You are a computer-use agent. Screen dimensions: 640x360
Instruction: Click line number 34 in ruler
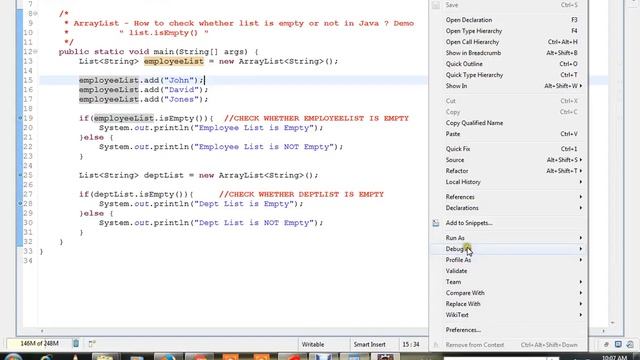pyautogui.click(x=28, y=261)
